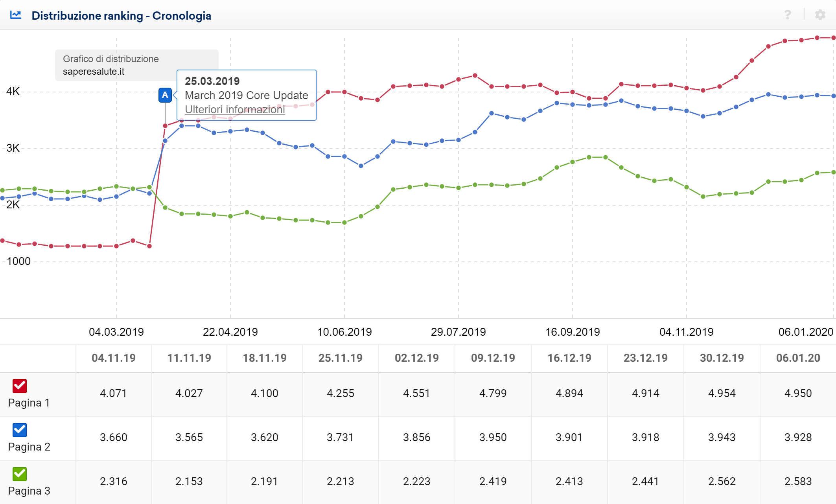Screen dimensions: 836x504
Task: Select the Pagina 3 value 2.213
Action: pyautogui.click(x=341, y=482)
